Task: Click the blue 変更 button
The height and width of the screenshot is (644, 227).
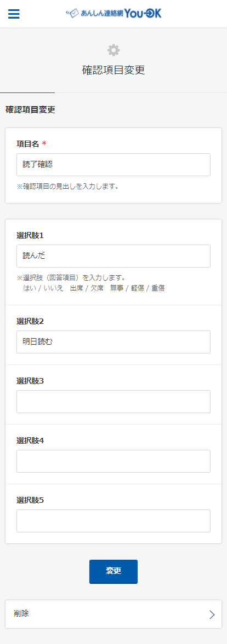Action: [113, 571]
